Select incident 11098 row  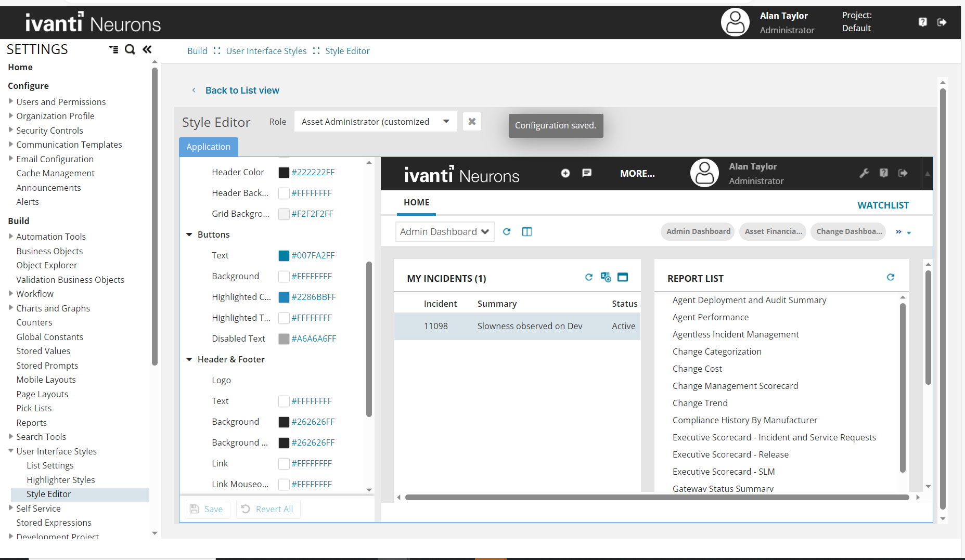(x=517, y=326)
